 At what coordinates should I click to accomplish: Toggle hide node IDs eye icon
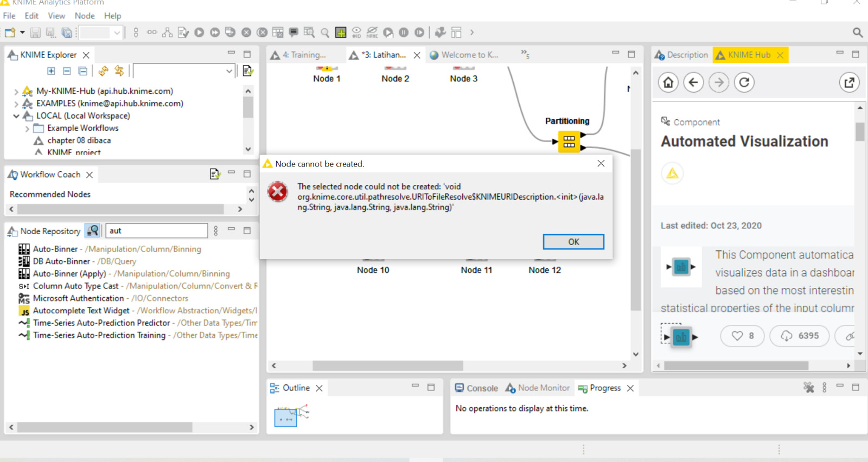[356, 33]
